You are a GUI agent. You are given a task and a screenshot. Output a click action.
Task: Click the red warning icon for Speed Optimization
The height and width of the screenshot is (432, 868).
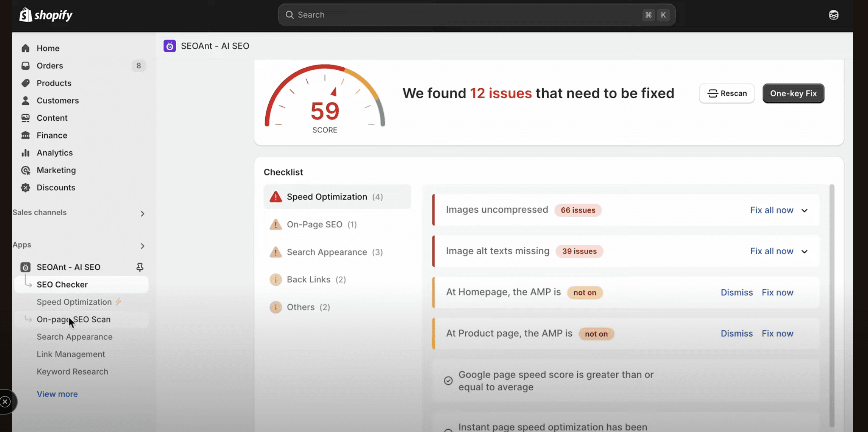(275, 197)
